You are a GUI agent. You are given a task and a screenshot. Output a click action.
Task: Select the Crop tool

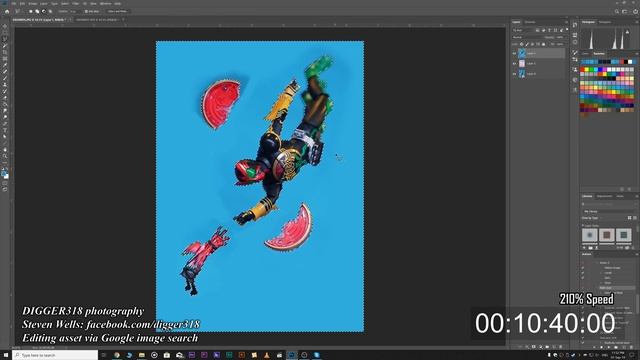[5, 52]
